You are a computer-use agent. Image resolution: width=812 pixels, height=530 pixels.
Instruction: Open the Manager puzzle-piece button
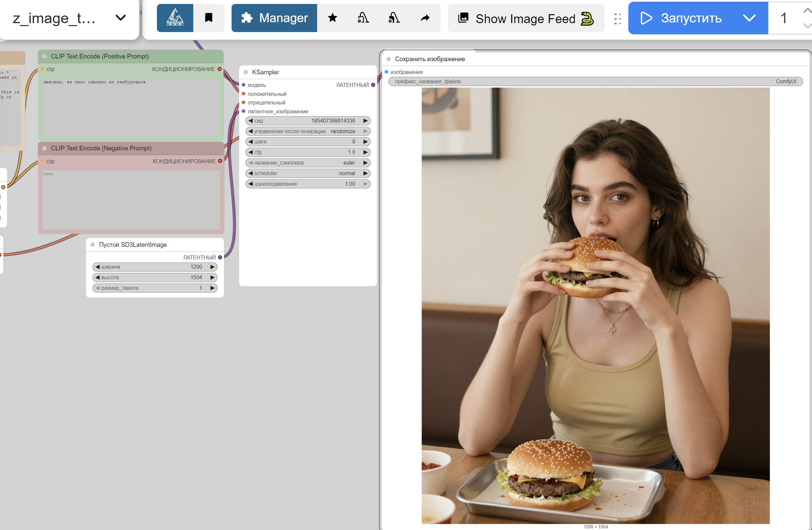coord(274,18)
